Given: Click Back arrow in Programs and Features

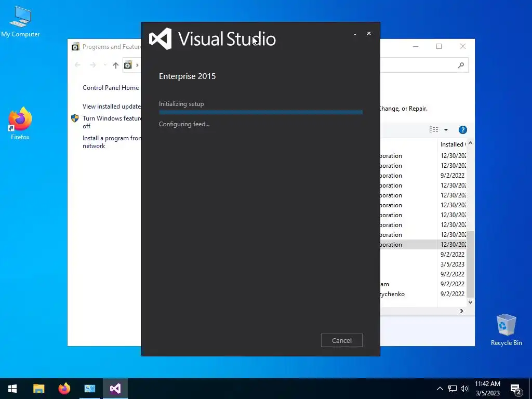Looking at the screenshot, I should click(x=77, y=65).
